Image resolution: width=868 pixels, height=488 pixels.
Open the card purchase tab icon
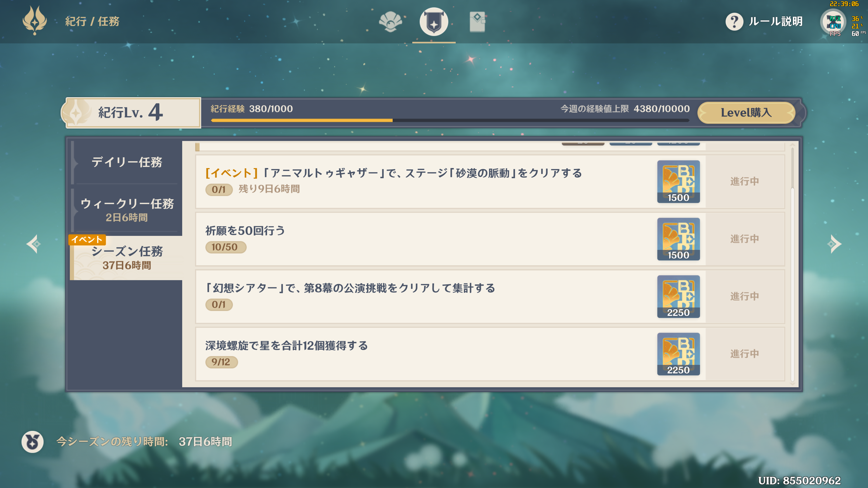pyautogui.click(x=477, y=22)
